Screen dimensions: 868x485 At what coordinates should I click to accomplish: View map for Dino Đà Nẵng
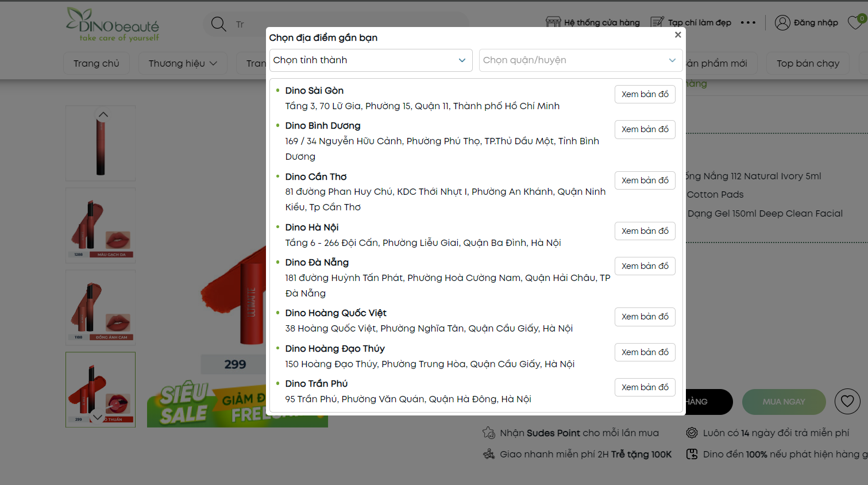click(645, 266)
